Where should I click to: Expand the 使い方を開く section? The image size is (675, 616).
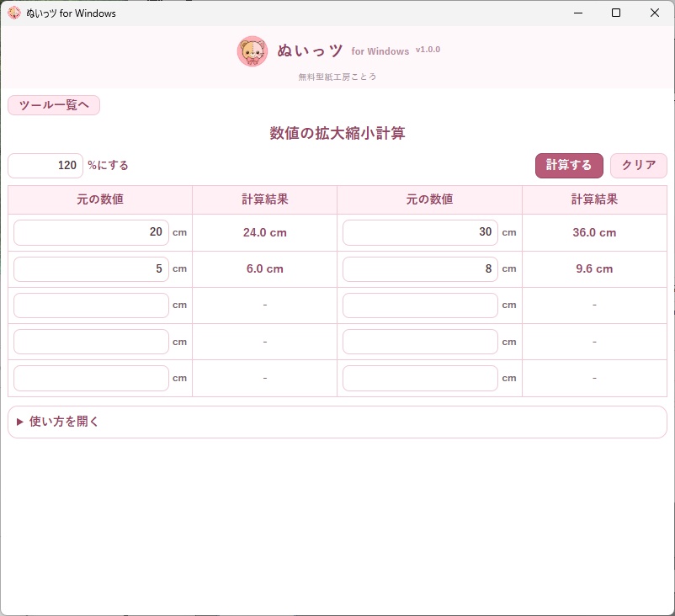point(337,422)
